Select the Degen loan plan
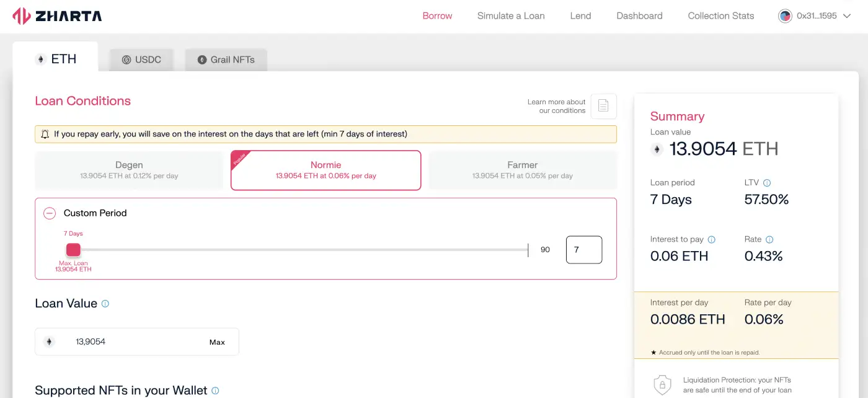This screenshot has width=868, height=398. point(129,170)
